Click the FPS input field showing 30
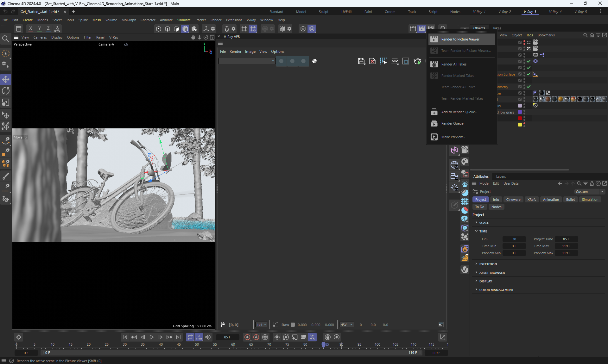The height and width of the screenshot is (364, 608). pyautogui.click(x=514, y=239)
